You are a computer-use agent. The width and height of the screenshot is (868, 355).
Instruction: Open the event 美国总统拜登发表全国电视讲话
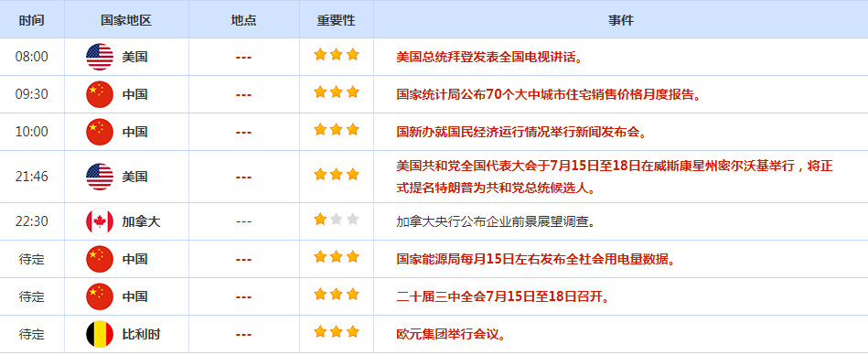(x=489, y=57)
